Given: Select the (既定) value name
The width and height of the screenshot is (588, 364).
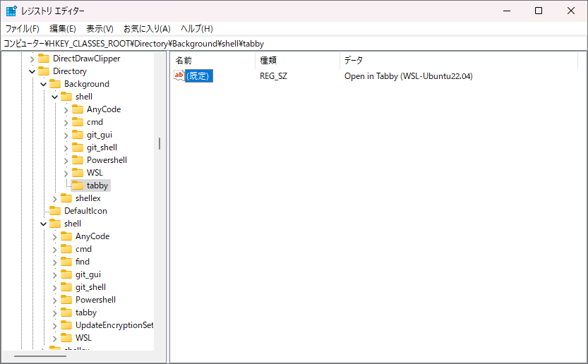Looking at the screenshot, I should tap(199, 76).
